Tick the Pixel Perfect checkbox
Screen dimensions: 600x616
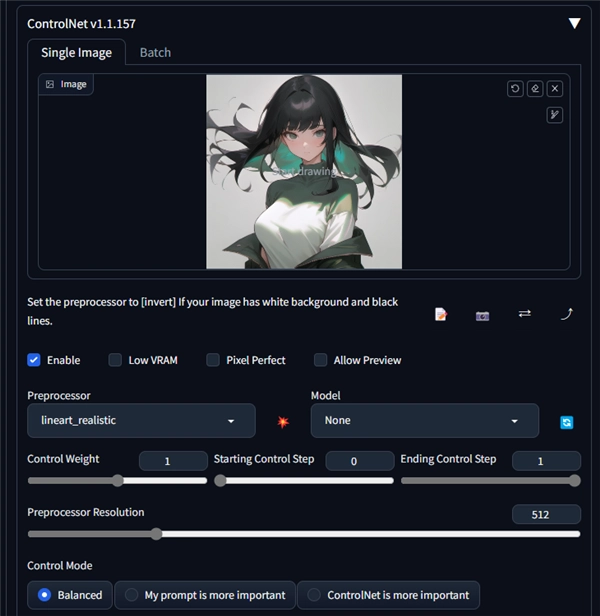point(213,360)
